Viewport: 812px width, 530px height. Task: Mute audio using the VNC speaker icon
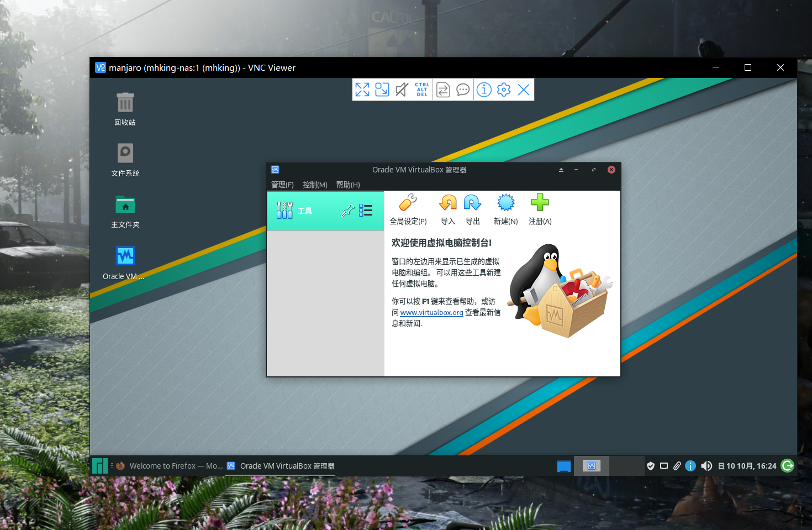tap(402, 90)
